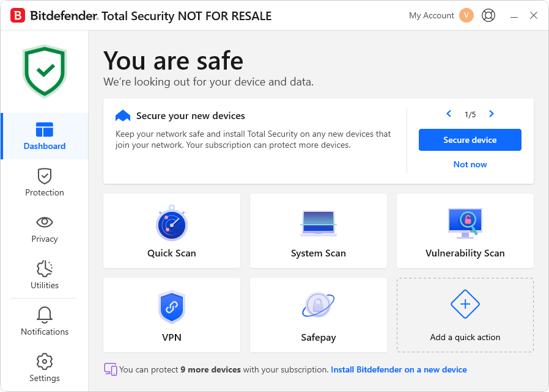Image resolution: width=549 pixels, height=392 pixels.
Task: Click the Quick Scan radar icon
Action: [x=171, y=224]
